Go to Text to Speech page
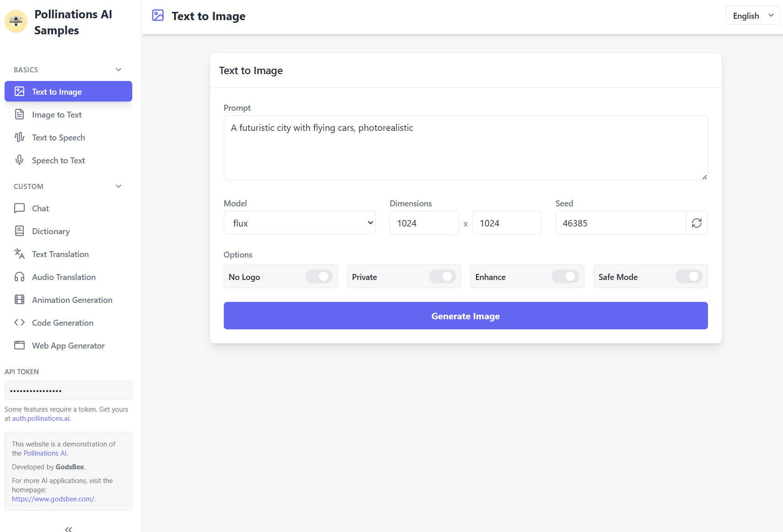 tap(68, 137)
